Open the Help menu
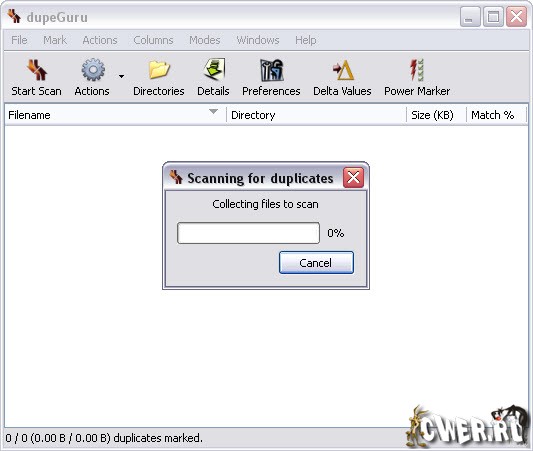 pos(306,40)
